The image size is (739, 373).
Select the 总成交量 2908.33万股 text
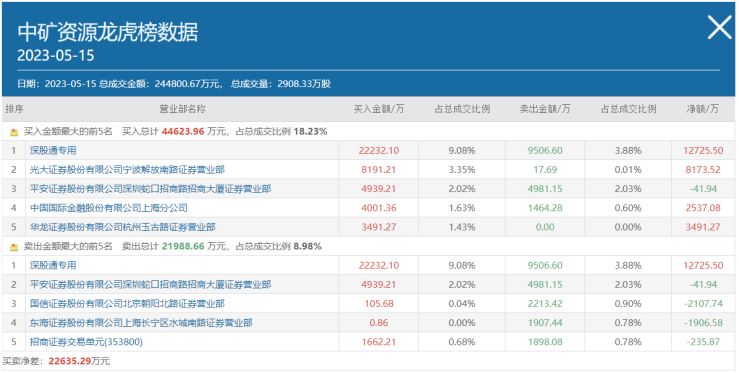[280, 84]
